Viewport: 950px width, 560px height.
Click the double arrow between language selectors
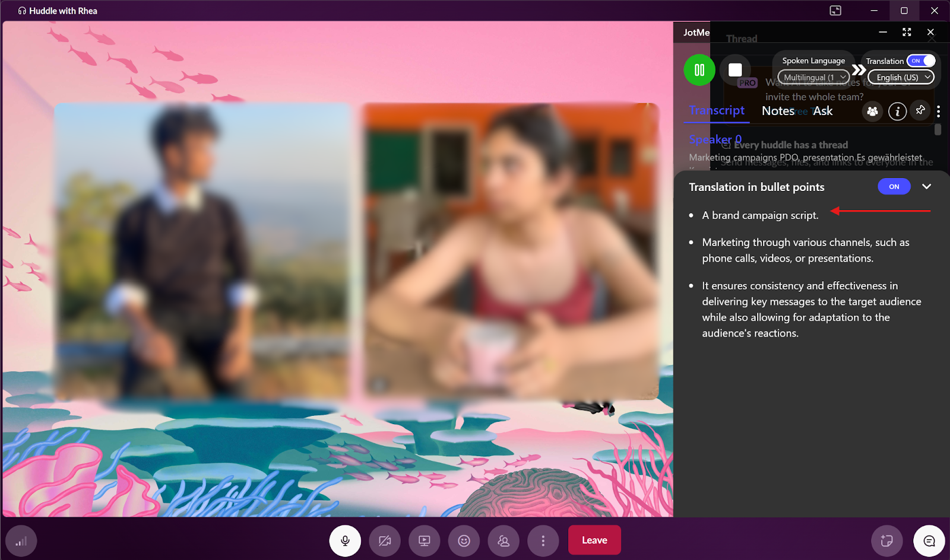click(859, 70)
